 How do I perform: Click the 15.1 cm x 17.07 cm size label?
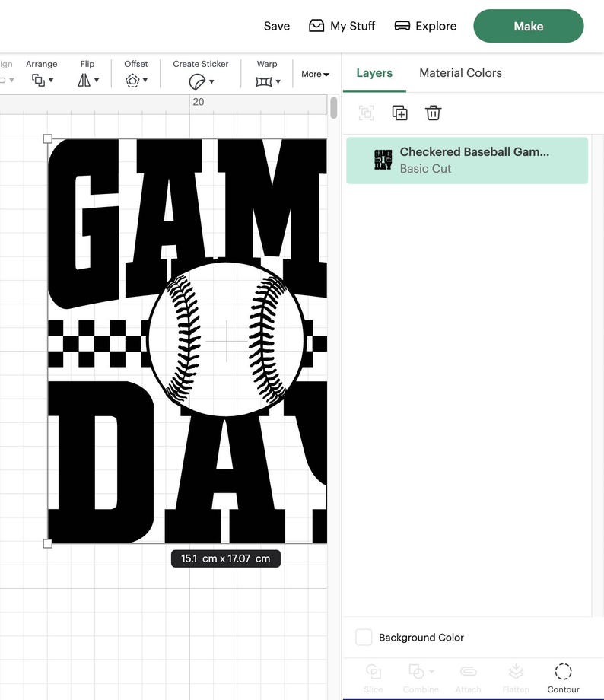coord(226,558)
